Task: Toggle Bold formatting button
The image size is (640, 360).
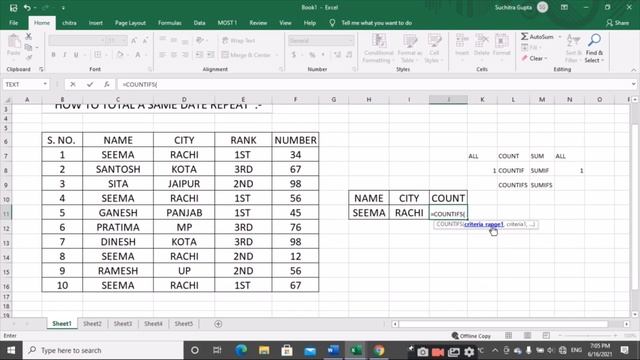Action: [x=53, y=55]
